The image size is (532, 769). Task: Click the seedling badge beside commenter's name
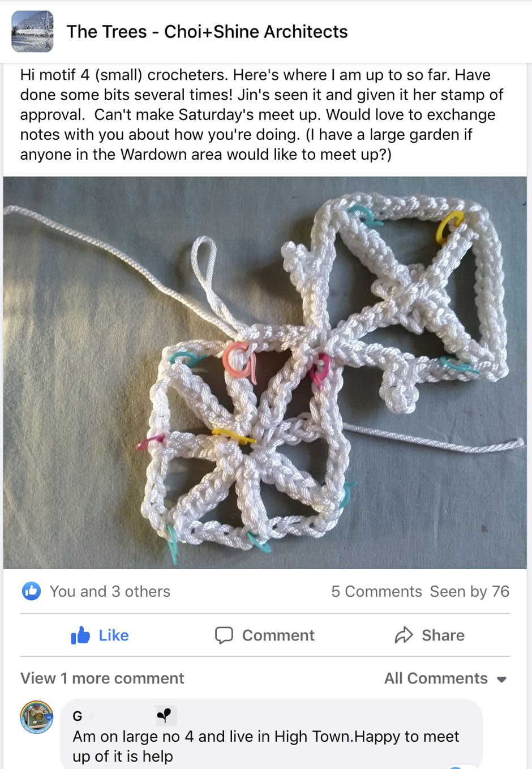(165, 716)
